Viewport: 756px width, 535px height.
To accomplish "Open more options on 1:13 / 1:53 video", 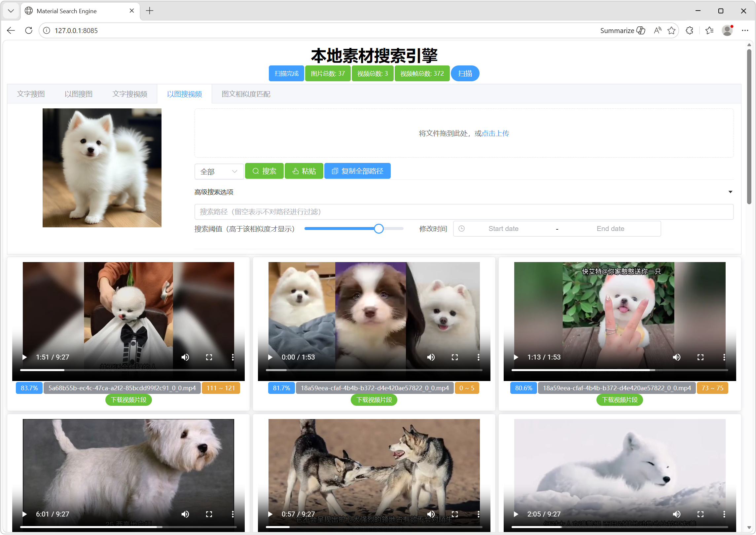I will click(x=724, y=357).
